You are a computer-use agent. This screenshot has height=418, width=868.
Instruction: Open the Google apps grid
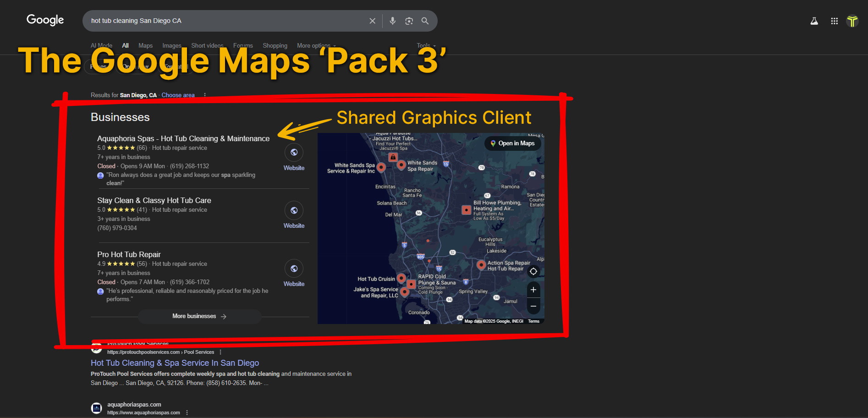coord(835,21)
